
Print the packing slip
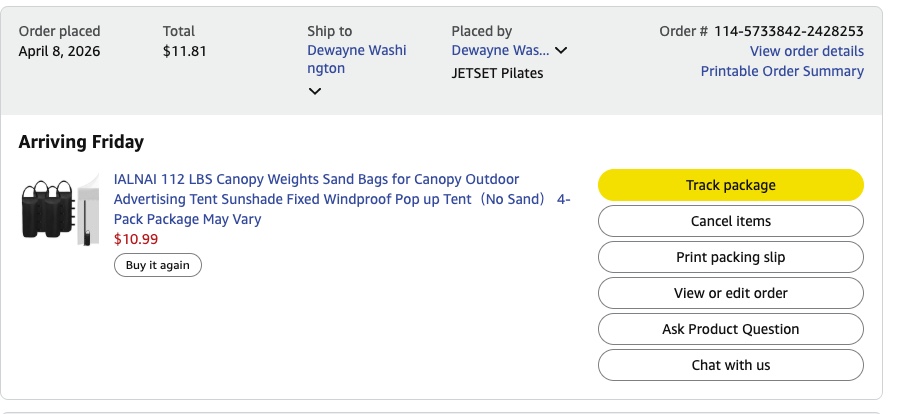pos(730,257)
